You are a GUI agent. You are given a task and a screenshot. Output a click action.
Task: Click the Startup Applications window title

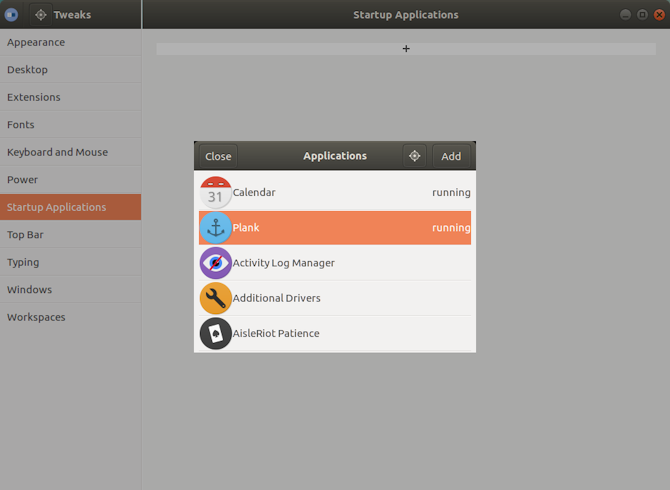pos(406,15)
